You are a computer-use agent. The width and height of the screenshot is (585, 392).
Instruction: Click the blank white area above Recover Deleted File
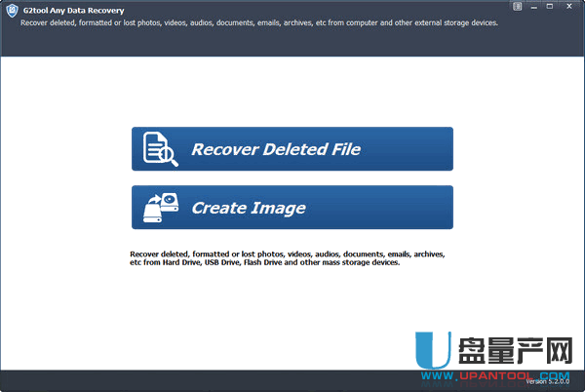292,88
